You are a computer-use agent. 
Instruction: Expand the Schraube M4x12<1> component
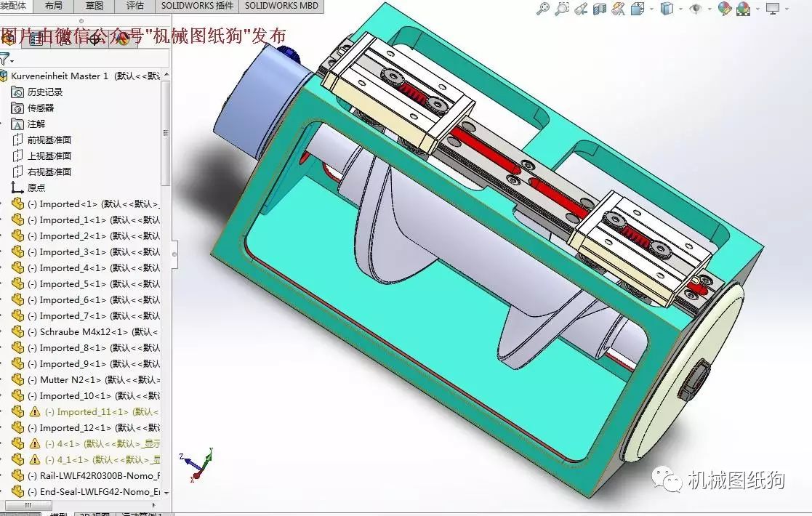click(x=2, y=332)
